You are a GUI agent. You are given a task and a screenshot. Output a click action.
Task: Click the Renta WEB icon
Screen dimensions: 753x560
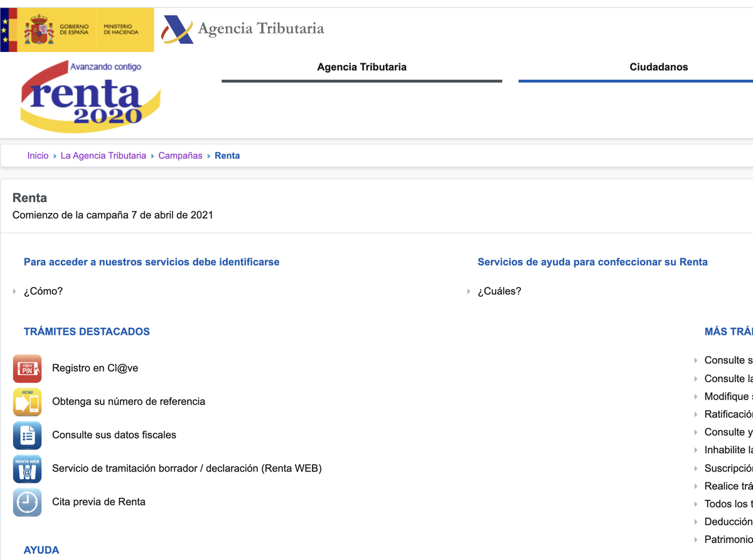tap(27, 468)
